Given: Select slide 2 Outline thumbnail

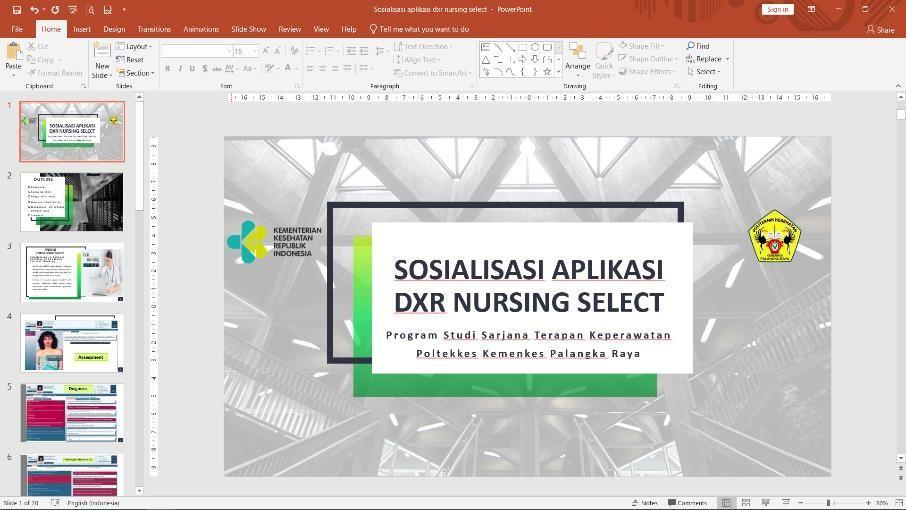Looking at the screenshot, I should click(72, 202).
